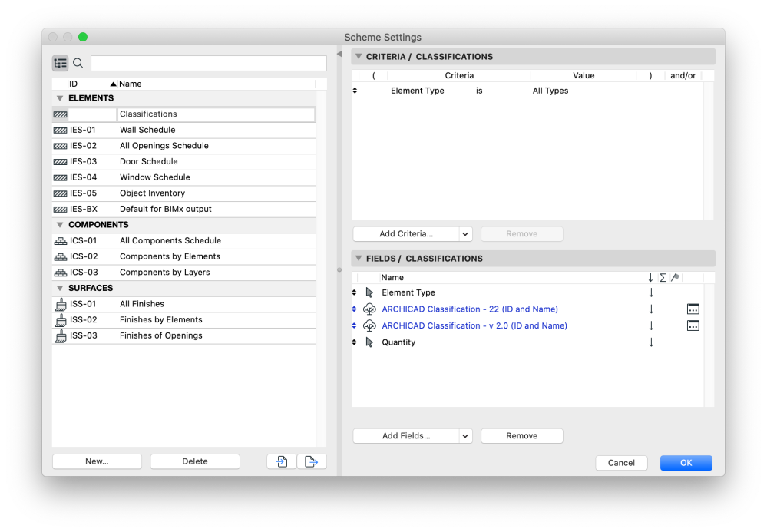Click the IES-BX BIMx output hatch icon
Viewport: 767px width, 532px height.
(60, 210)
